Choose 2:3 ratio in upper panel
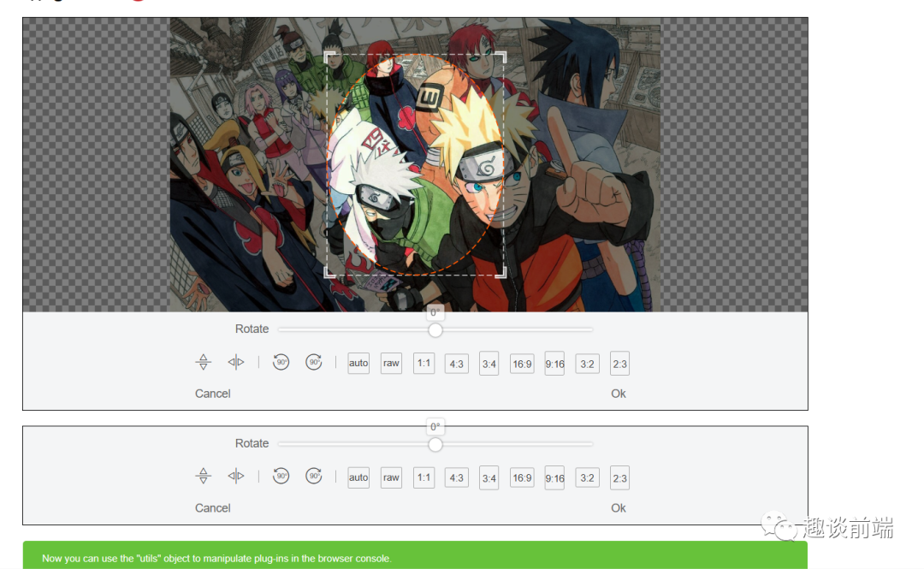Viewport: 924px width, 569px height. click(x=620, y=364)
